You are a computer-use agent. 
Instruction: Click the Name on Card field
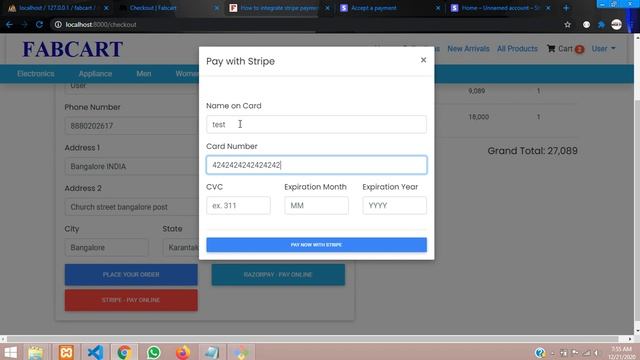pos(316,124)
